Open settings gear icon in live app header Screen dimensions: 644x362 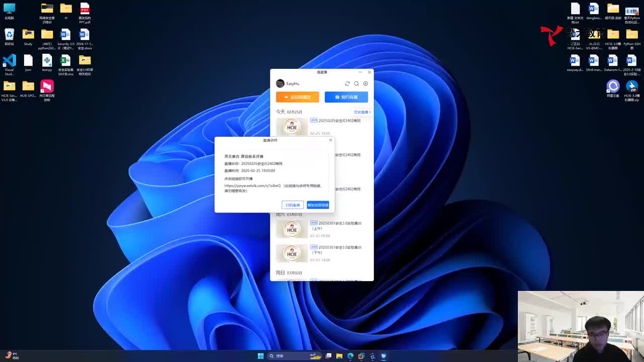point(366,83)
